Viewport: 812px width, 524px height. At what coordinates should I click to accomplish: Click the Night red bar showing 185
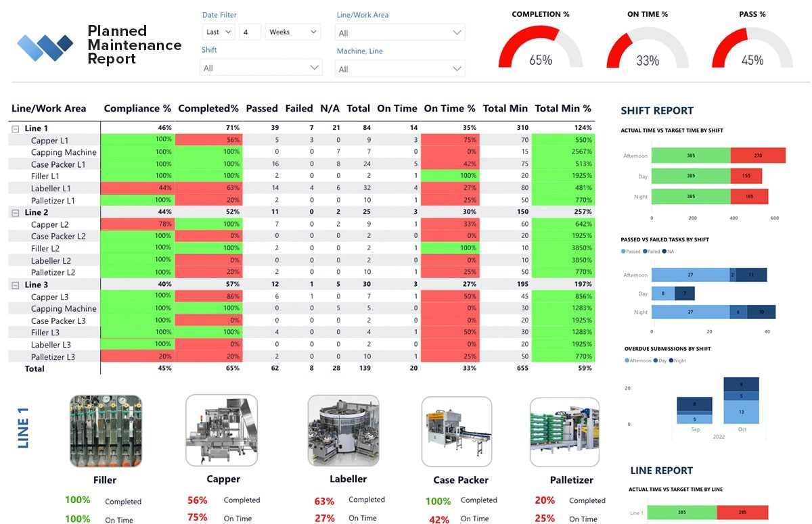749,197
